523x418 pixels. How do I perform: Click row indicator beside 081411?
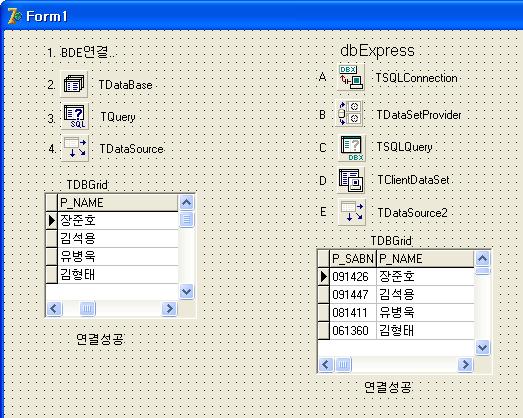[323, 313]
